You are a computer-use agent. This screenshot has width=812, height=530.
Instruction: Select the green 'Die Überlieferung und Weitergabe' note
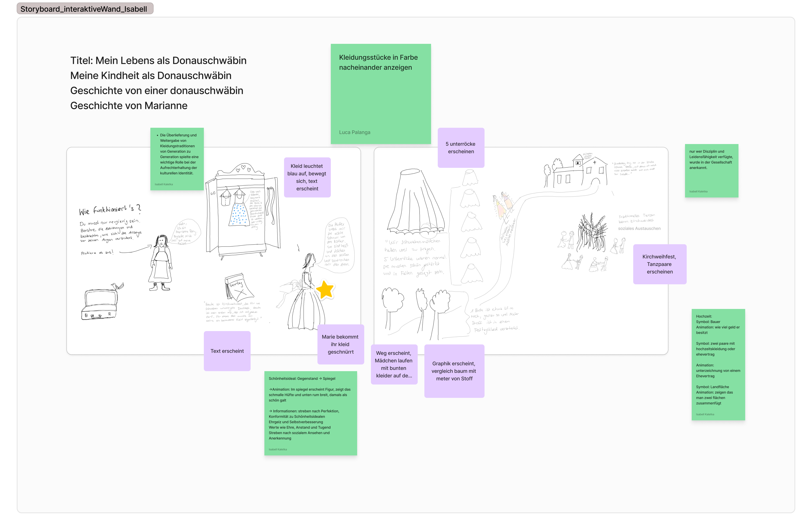point(177,159)
